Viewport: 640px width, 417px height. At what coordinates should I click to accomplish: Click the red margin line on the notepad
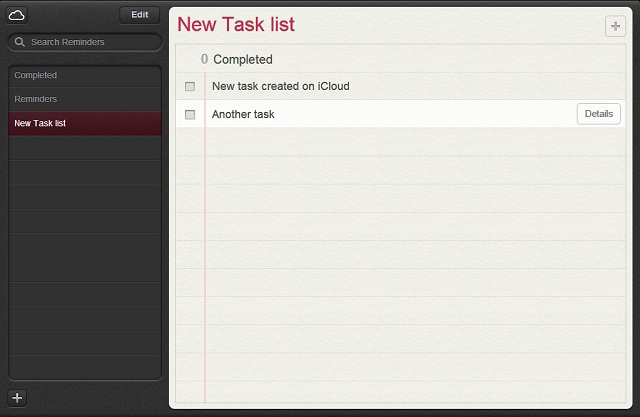205,250
